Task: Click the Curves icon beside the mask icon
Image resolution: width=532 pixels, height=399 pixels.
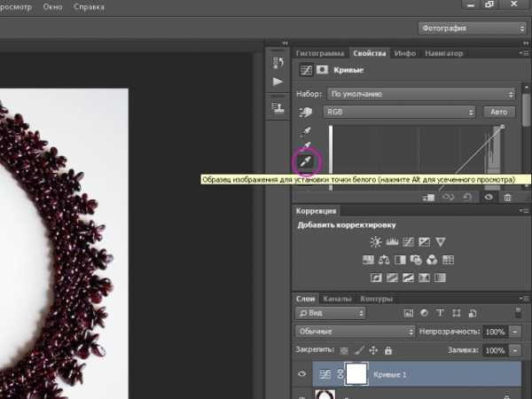Action: point(306,70)
